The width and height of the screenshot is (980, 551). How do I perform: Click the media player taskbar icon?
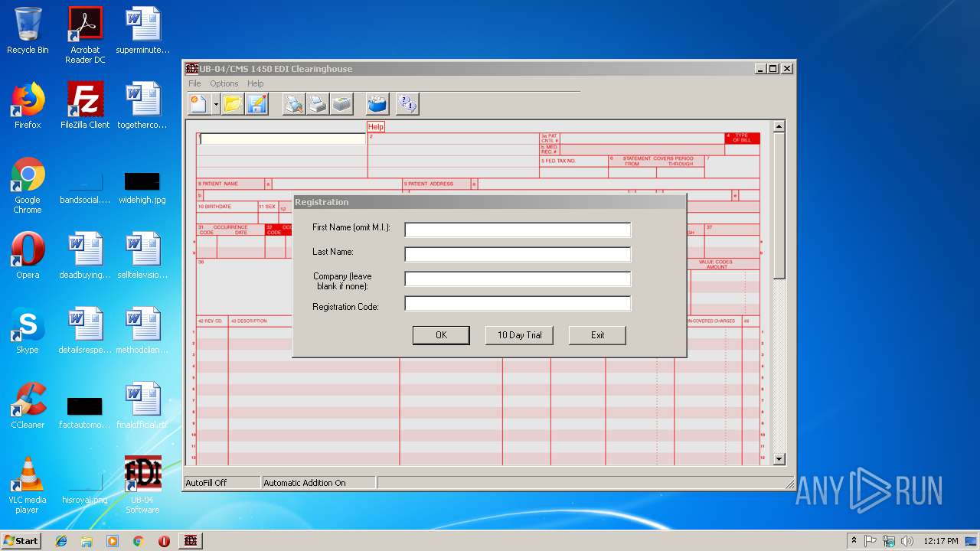[x=113, y=541]
